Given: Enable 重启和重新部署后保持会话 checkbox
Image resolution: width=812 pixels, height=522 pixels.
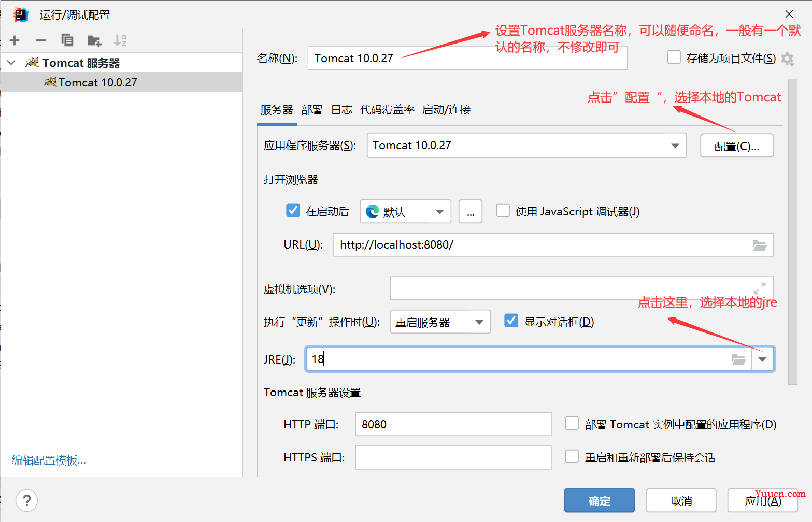Looking at the screenshot, I should [572, 456].
